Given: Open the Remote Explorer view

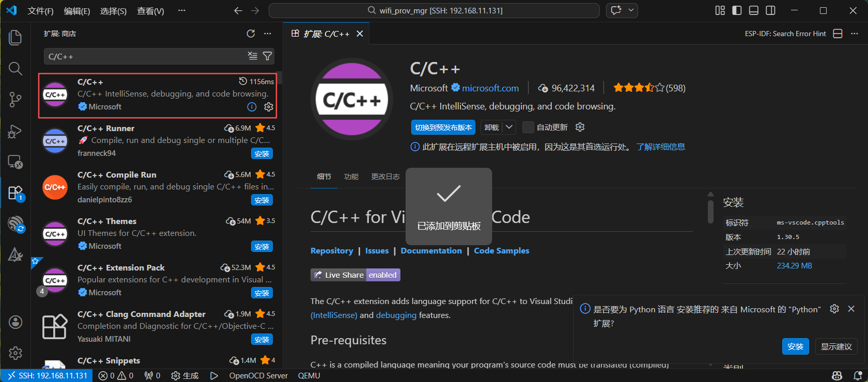Looking at the screenshot, I should (16, 162).
